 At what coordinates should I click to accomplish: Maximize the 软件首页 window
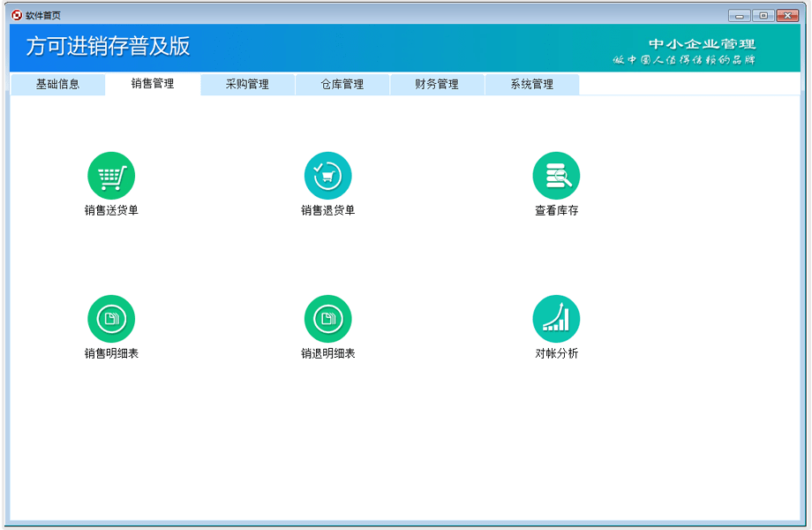tap(763, 16)
